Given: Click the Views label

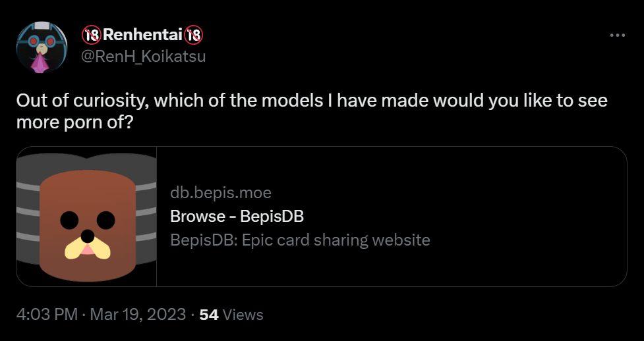Looking at the screenshot, I should tap(245, 315).
